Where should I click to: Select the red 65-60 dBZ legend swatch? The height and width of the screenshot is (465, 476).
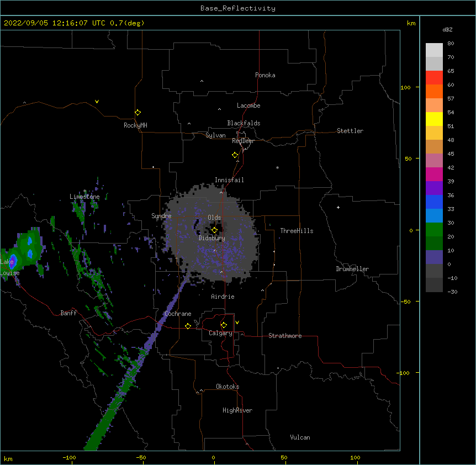click(434, 77)
